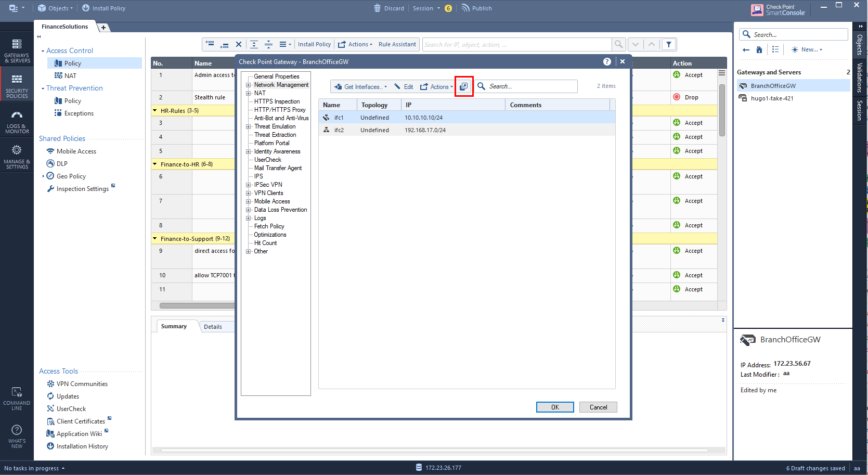The width and height of the screenshot is (868, 475).
Task: Delete rule X icon in policy toolbar
Action: click(239, 44)
